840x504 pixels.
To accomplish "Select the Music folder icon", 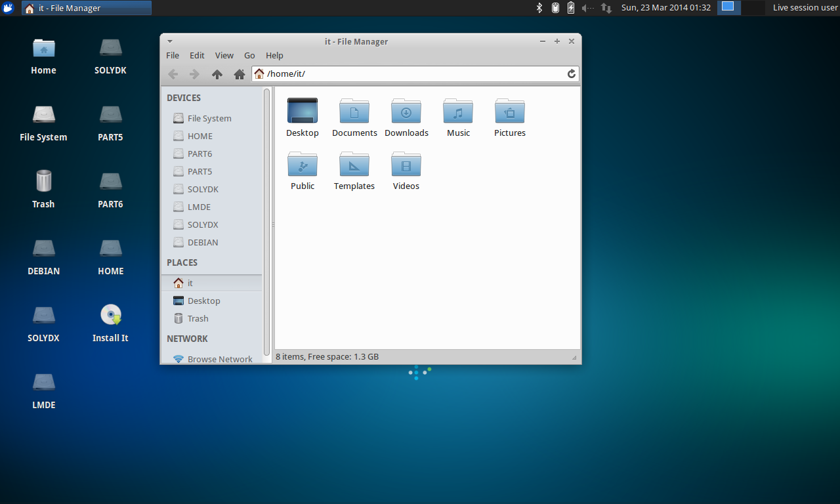I will click(458, 111).
